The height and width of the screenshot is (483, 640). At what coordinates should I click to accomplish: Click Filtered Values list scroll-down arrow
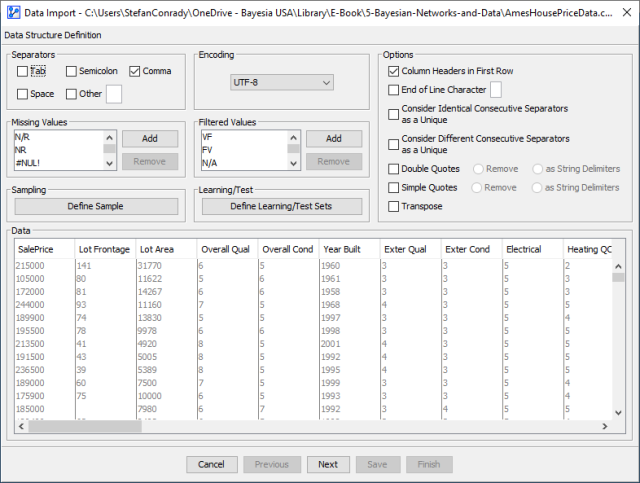tap(293, 164)
